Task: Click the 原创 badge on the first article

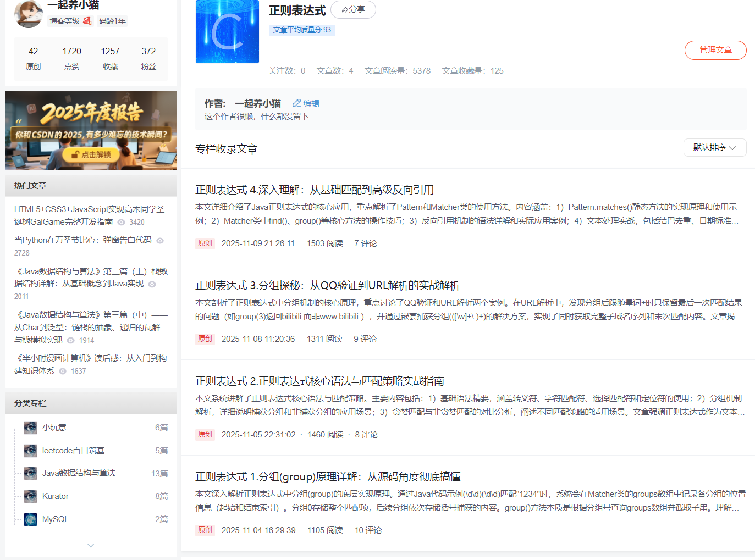Action: coord(205,243)
